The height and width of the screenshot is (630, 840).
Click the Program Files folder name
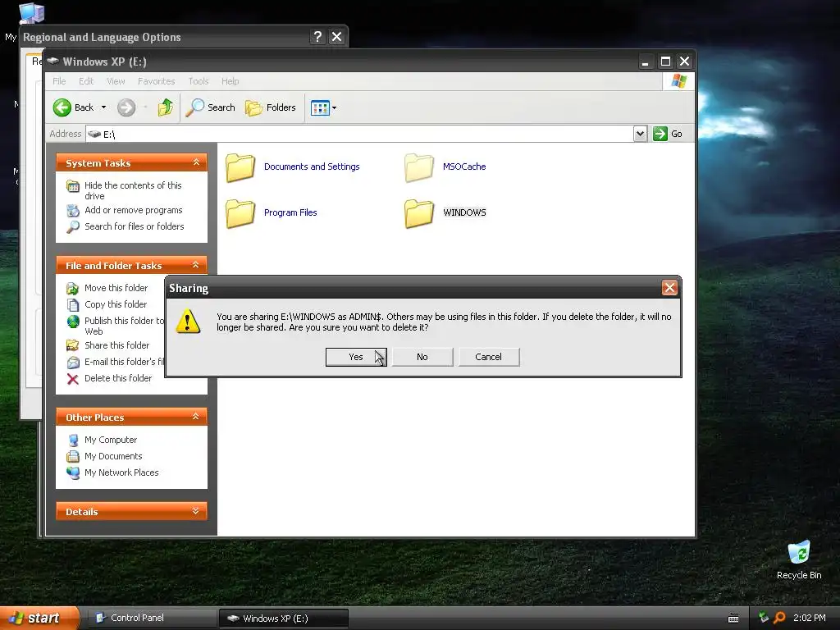click(290, 212)
